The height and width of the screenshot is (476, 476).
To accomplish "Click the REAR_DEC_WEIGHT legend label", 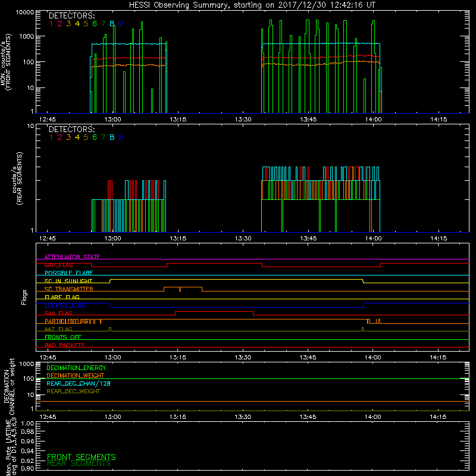I will click(x=73, y=392).
